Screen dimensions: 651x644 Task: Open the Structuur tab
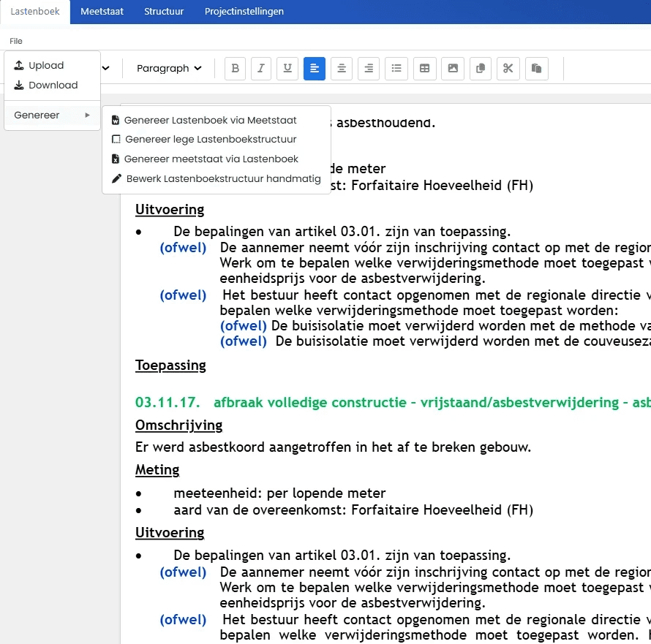point(164,12)
